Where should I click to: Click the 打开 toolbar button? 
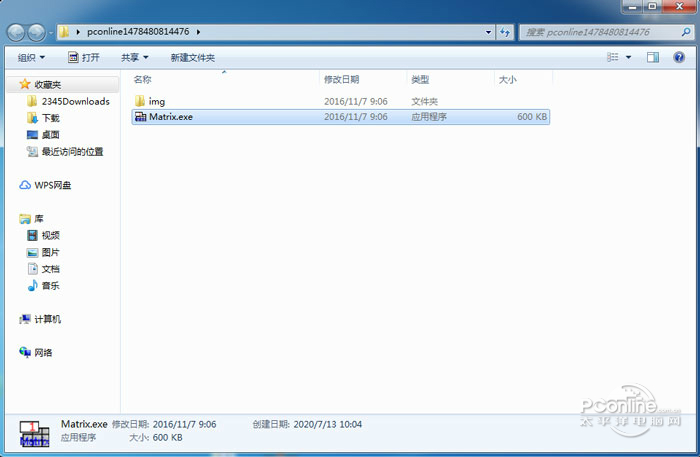(x=84, y=58)
